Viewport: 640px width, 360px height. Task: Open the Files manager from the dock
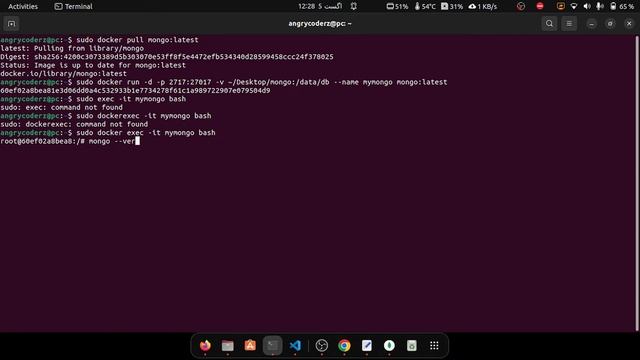228,345
